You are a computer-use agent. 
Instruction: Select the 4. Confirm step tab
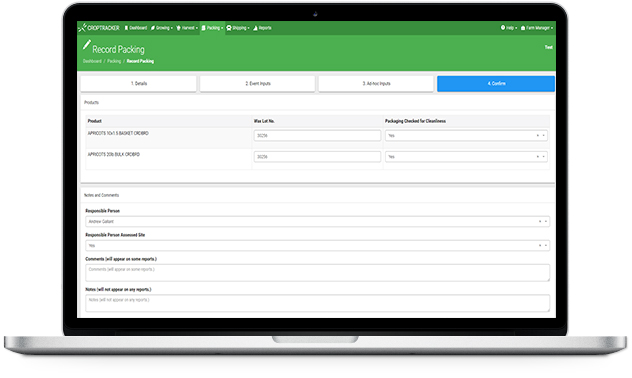[x=496, y=83]
